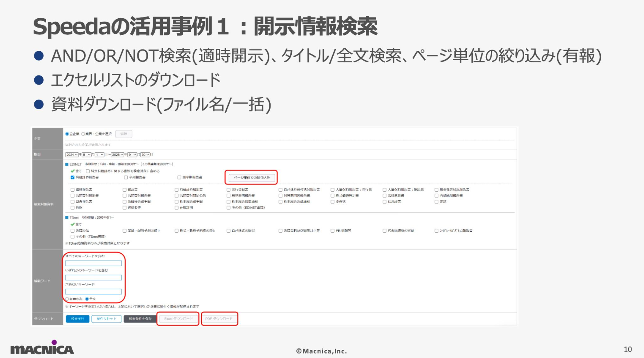Click the 条件リセット button
644x358 pixels.
[106, 319]
